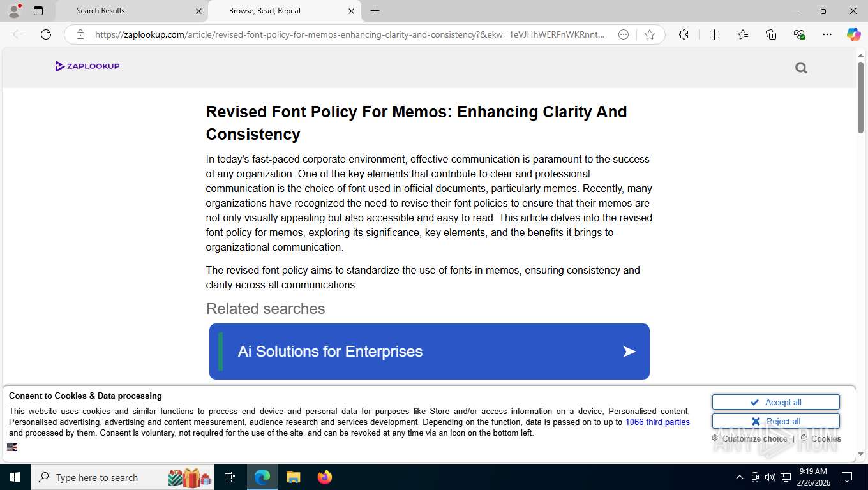The image size is (868, 490).
Task: Click the article title heading
Action: point(416,123)
